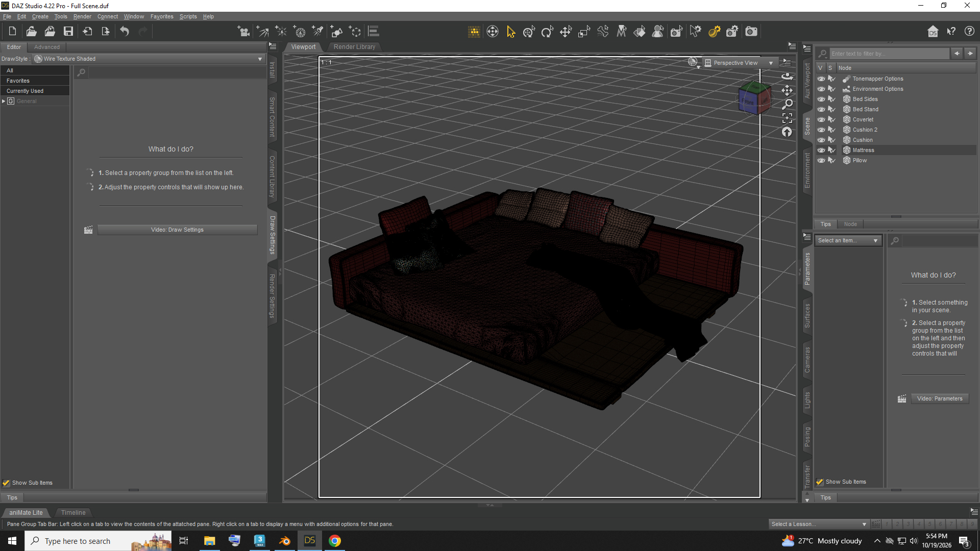This screenshot has width=980, height=551.
Task: Click the Create New Primitive icon
Action: [x=336, y=32]
